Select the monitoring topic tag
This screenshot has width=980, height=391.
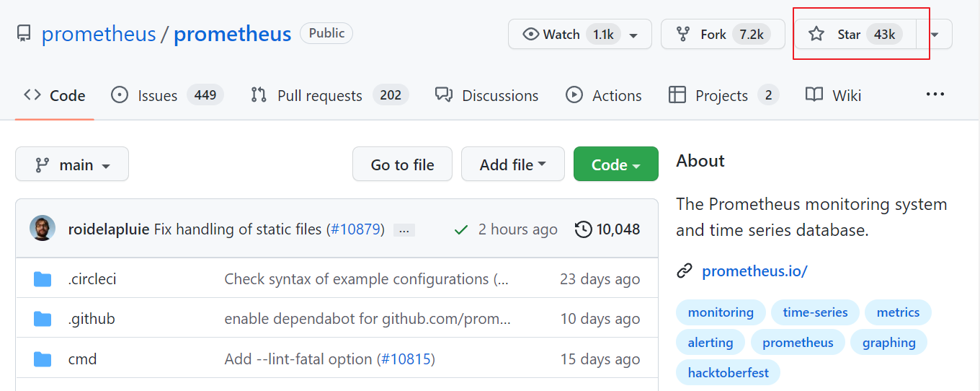point(721,312)
